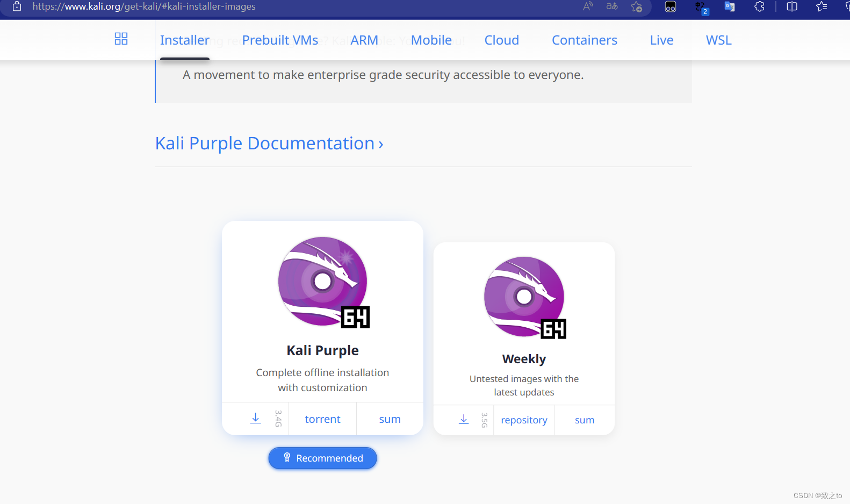Image resolution: width=850 pixels, height=504 pixels.
Task: Click the read aloud icon in browser toolbar
Action: coord(588,6)
